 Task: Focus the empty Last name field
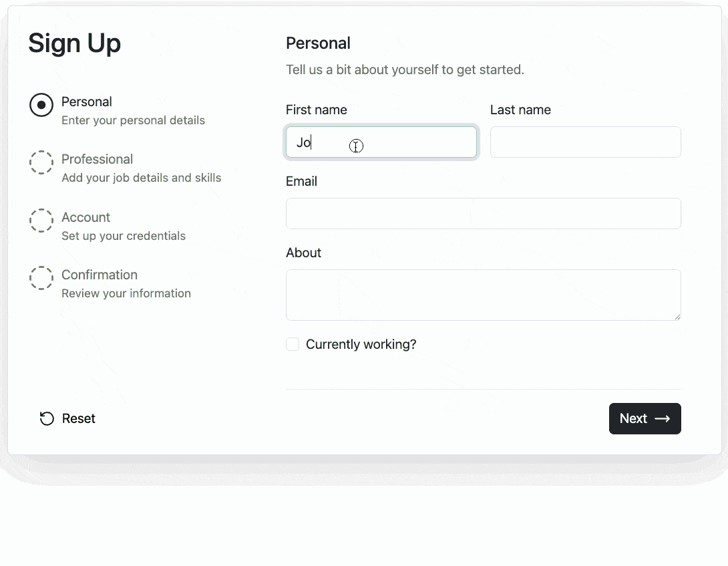pyautogui.click(x=585, y=142)
